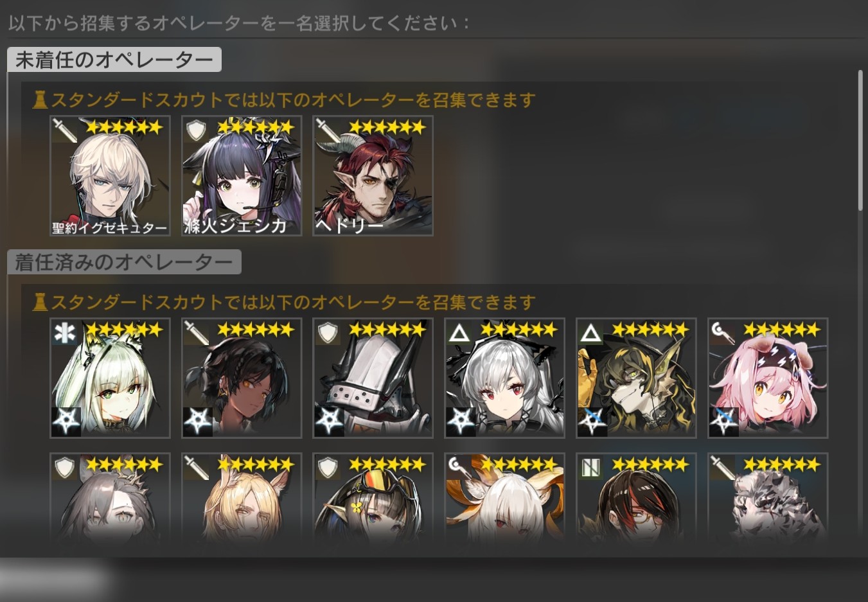Choose the silver-haired red-eyed caster operator
The height and width of the screenshot is (602, 868).
[x=504, y=378]
